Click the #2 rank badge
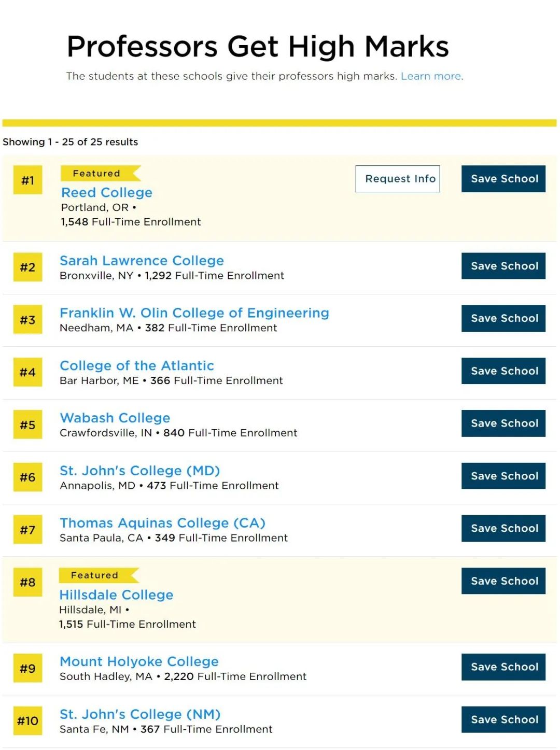This screenshot has height=750, width=560. (27, 267)
